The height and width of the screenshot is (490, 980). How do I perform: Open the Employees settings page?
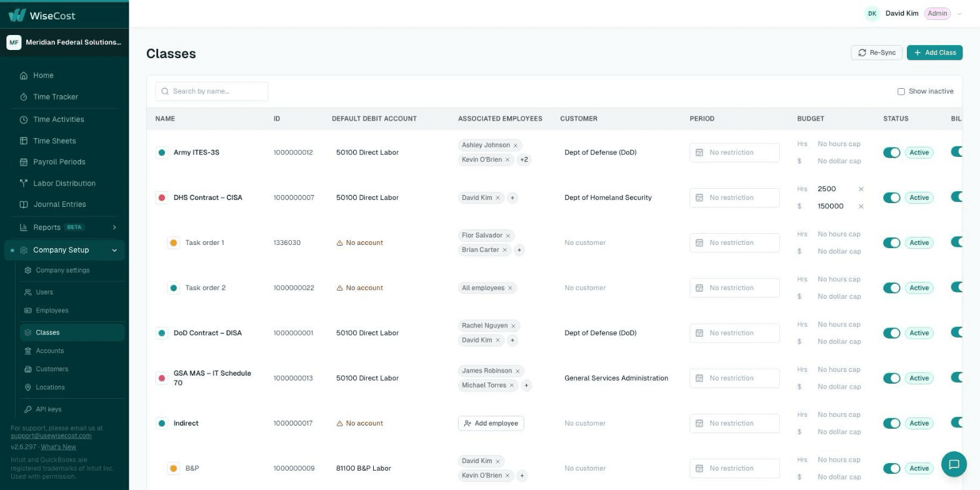pyautogui.click(x=52, y=311)
